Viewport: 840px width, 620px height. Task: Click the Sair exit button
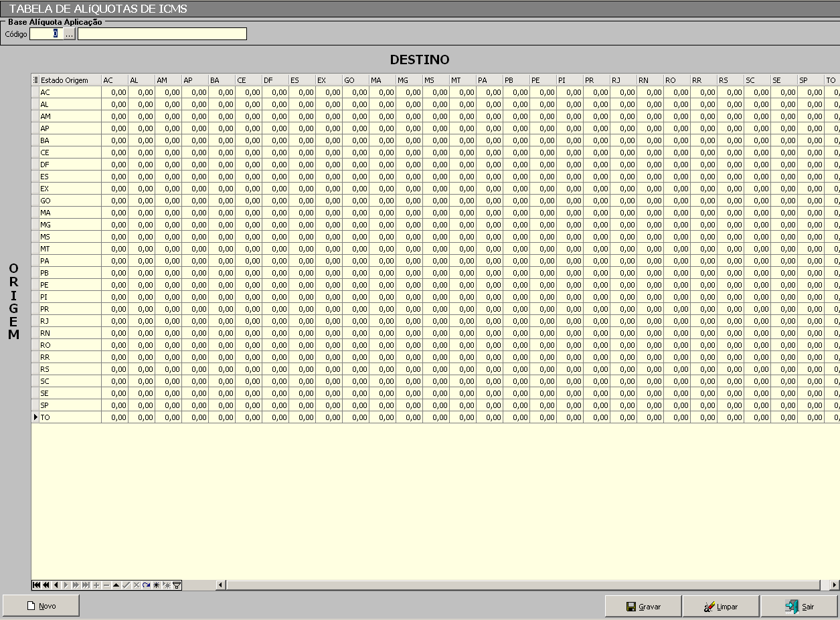click(x=799, y=607)
